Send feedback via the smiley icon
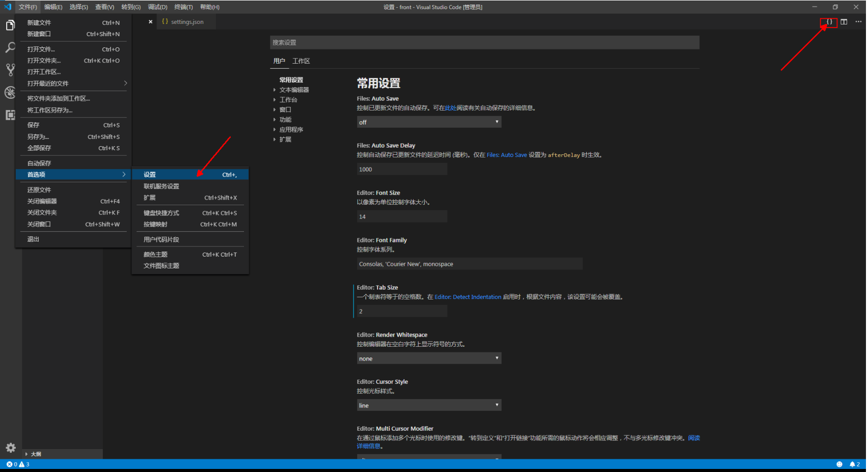 pyautogui.click(x=840, y=464)
